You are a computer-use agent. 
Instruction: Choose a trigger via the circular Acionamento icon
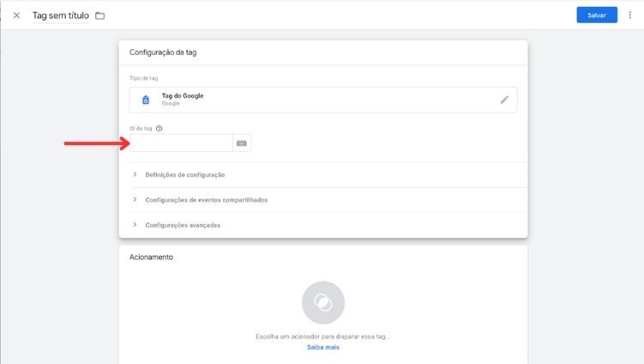point(323,303)
